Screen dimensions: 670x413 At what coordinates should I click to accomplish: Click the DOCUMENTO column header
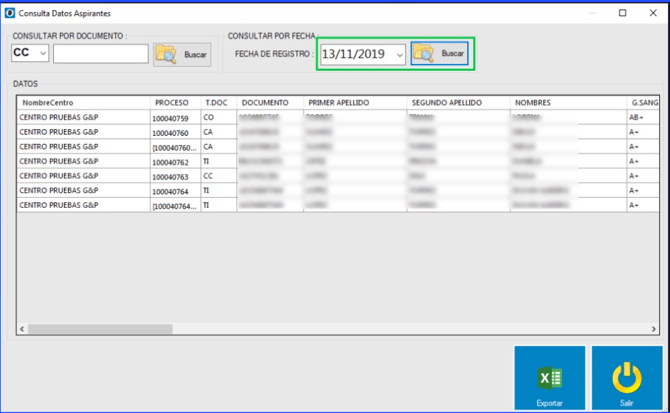270,103
